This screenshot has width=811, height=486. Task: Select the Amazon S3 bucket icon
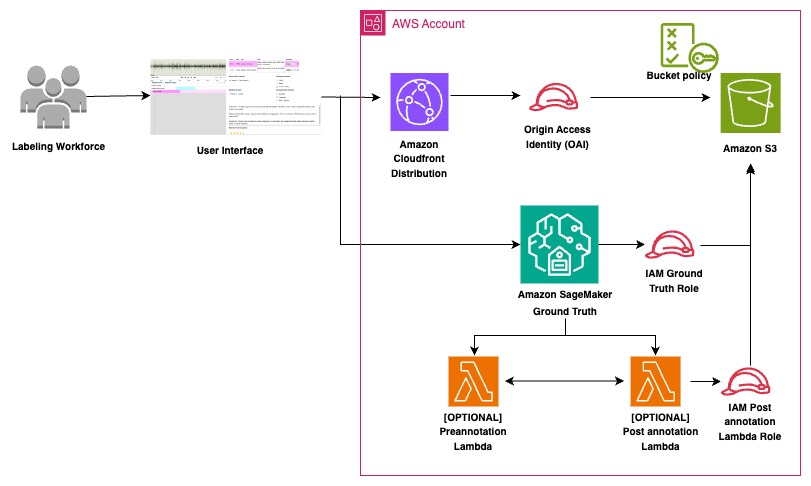(750, 103)
